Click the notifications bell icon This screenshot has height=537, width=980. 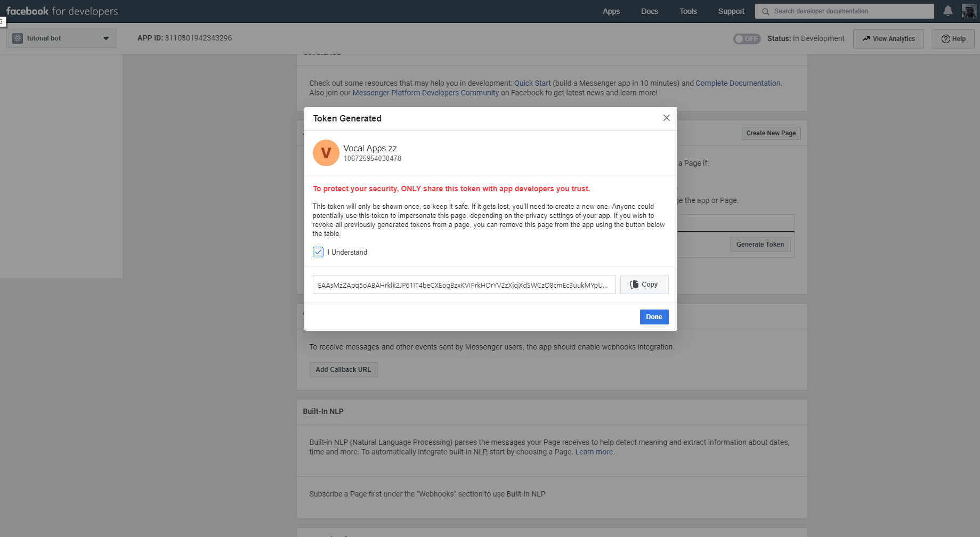pos(947,11)
